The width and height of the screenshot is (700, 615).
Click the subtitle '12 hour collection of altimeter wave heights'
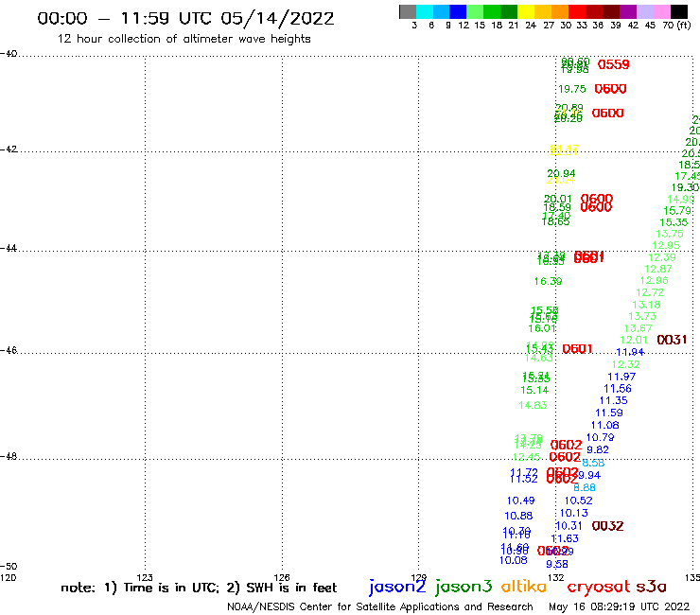pos(184,39)
